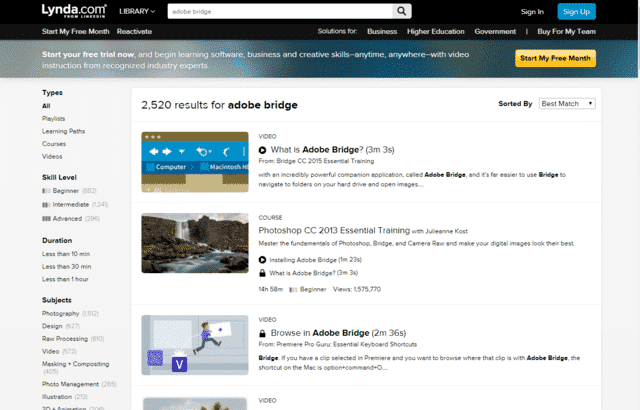
Task: Click the '14h 58m' course duration text
Action: (271, 289)
